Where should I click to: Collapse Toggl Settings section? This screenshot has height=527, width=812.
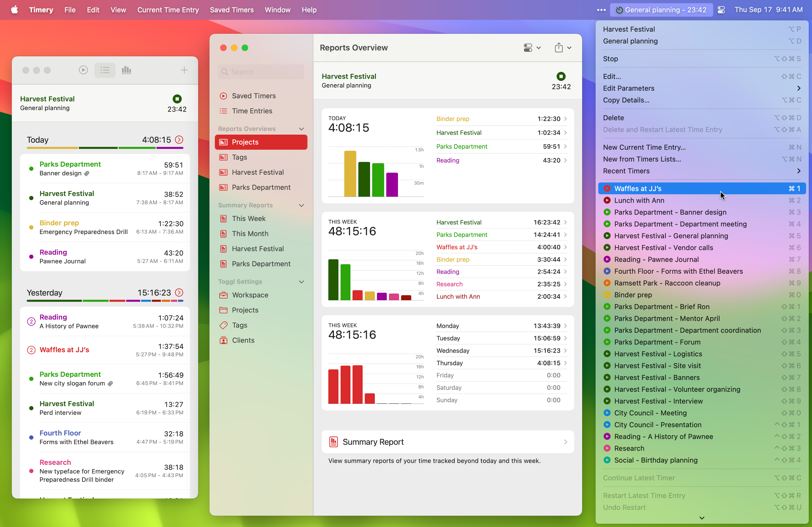[x=301, y=281]
